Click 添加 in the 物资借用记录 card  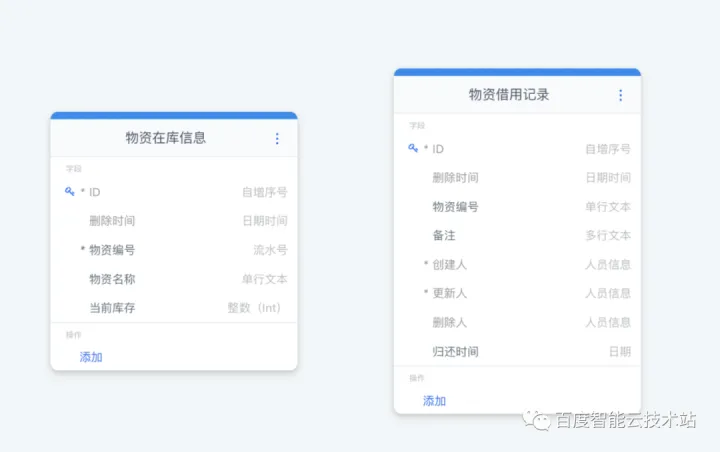(434, 401)
